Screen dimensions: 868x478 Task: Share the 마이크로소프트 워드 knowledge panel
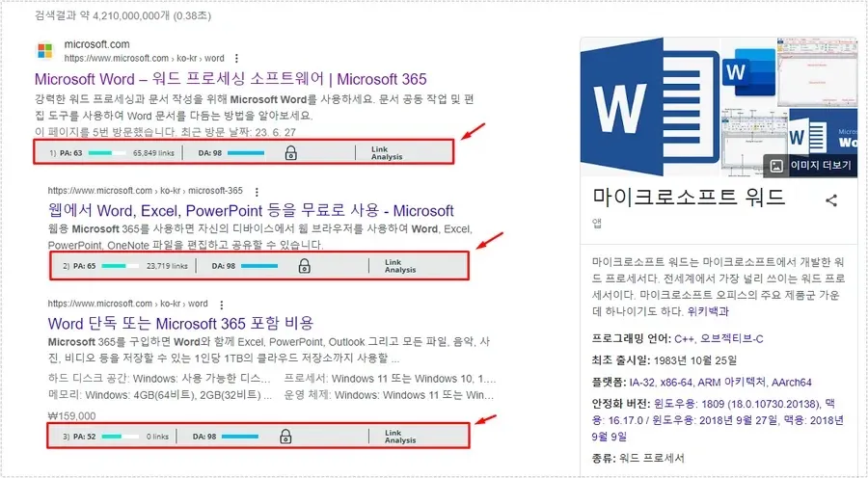(x=831, y=200)
